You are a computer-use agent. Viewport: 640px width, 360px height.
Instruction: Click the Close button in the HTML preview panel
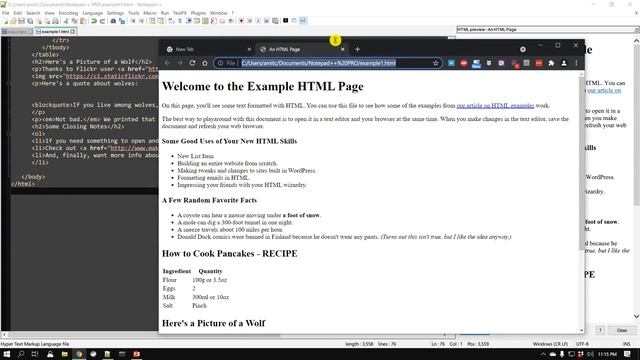pos(622,330)
